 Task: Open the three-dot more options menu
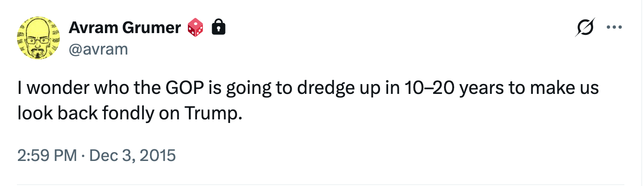(615, 28)
